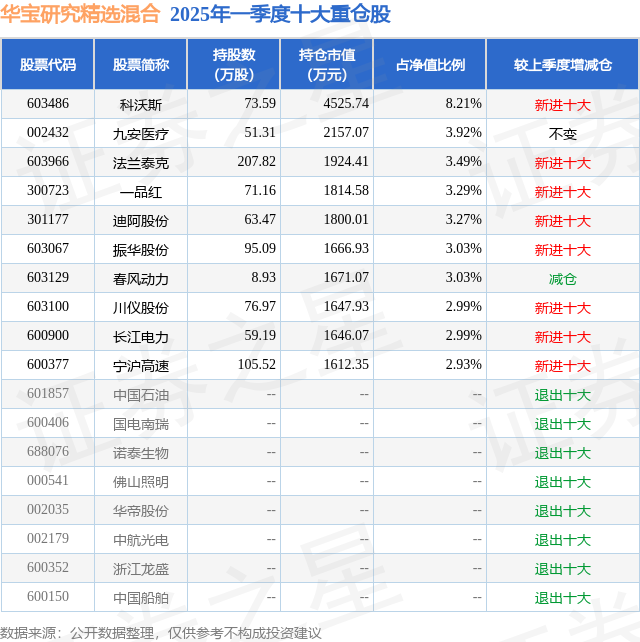Select stock name 川仪股份

click(x=141, y=309)
